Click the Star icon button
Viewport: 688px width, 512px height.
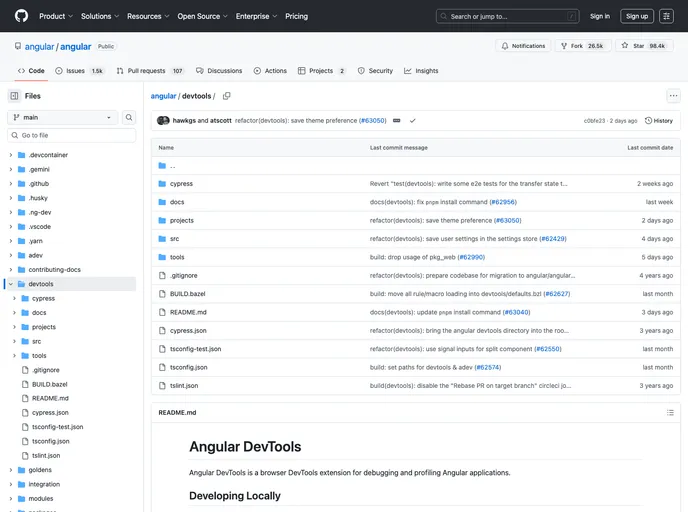644,46
